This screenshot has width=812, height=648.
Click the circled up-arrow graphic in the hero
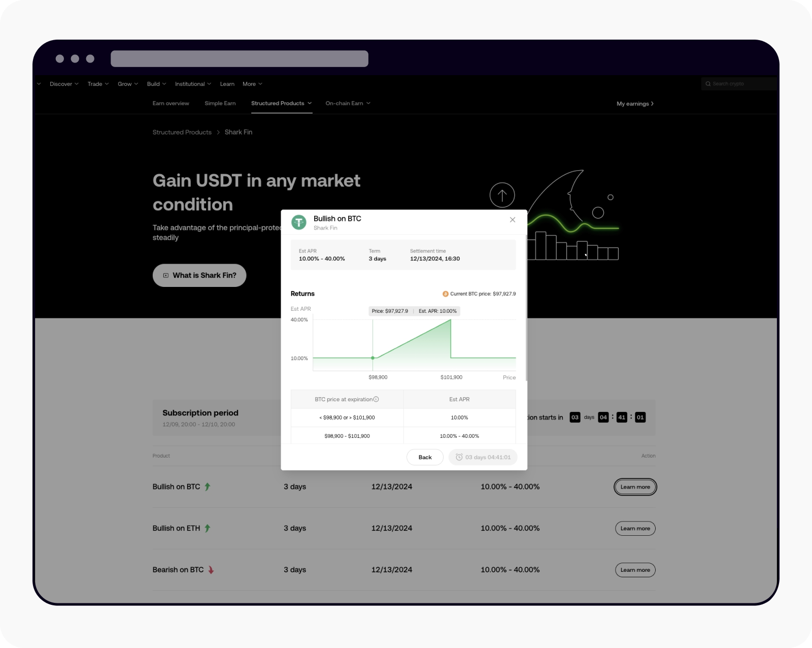coord(502,195)
